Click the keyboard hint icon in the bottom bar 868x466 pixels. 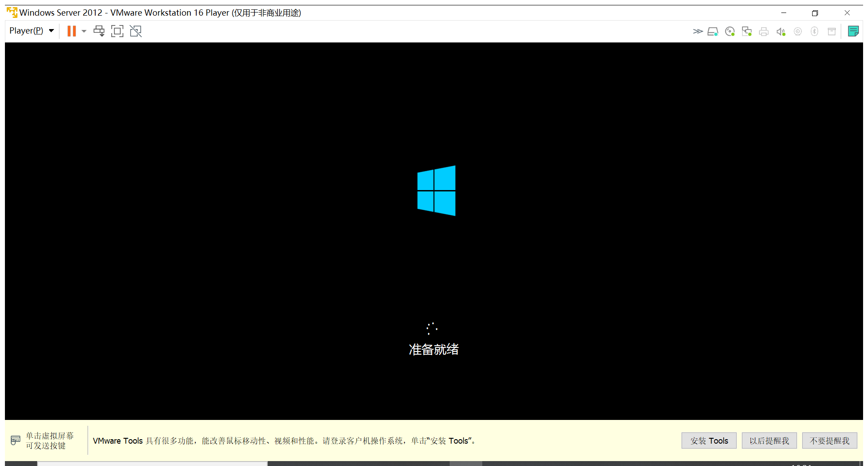tap(16, 441)
